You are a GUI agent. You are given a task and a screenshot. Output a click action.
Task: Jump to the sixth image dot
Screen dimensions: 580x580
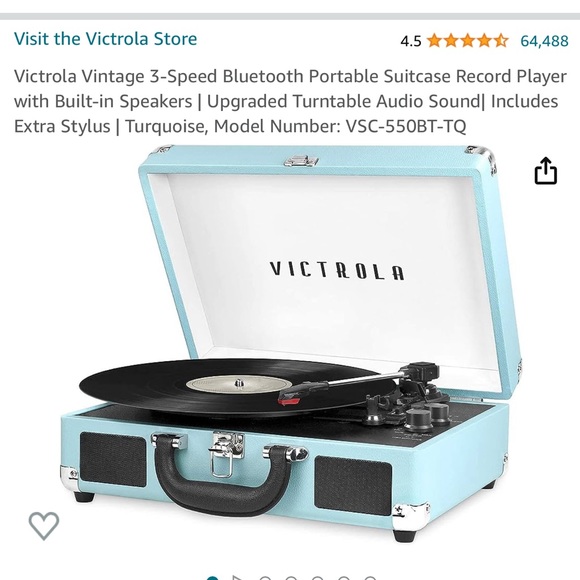pos(344,578)
